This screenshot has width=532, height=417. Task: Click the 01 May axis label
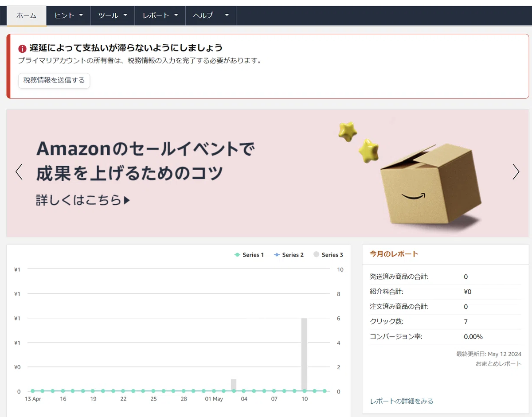214,399
